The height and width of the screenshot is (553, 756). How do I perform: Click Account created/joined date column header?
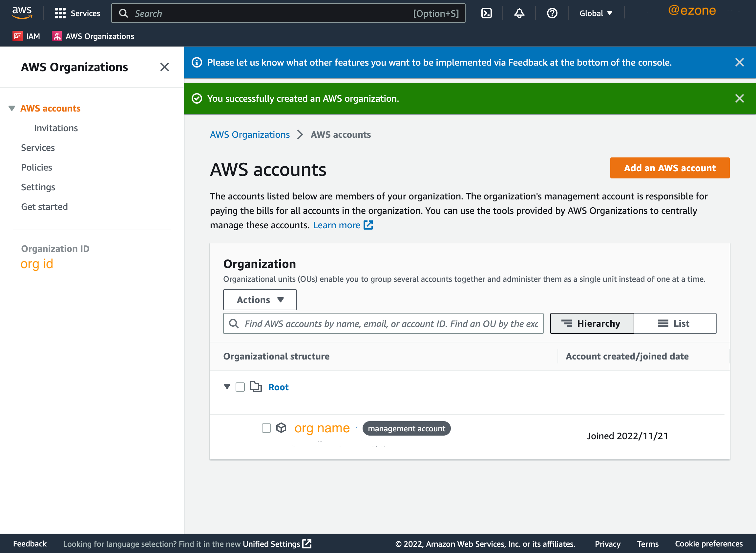point(627,356)
